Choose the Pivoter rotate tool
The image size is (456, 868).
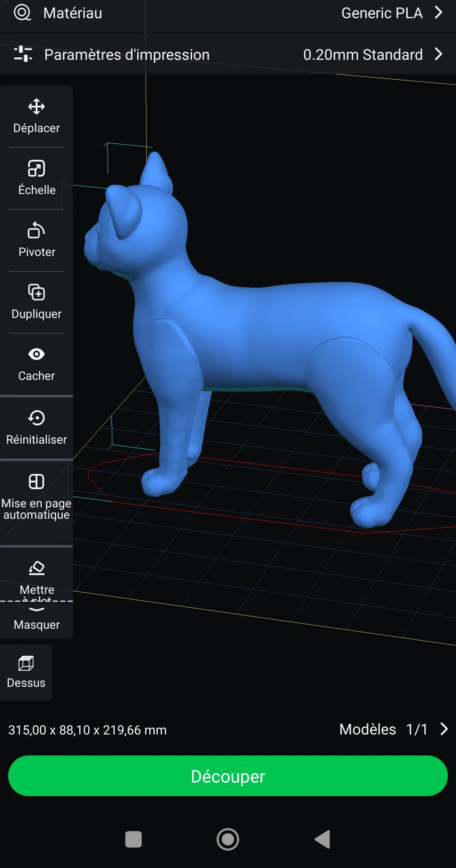click(36, 240)
